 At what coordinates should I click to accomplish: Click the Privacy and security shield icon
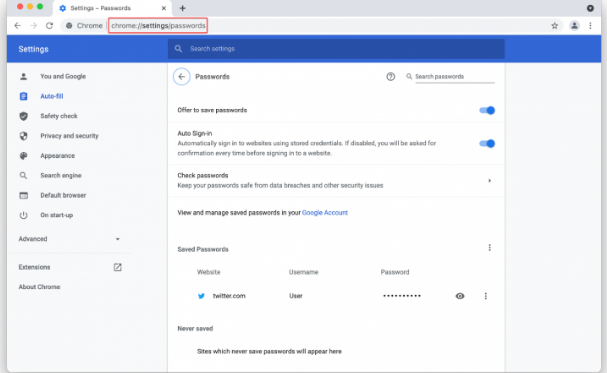pos(24,136)
